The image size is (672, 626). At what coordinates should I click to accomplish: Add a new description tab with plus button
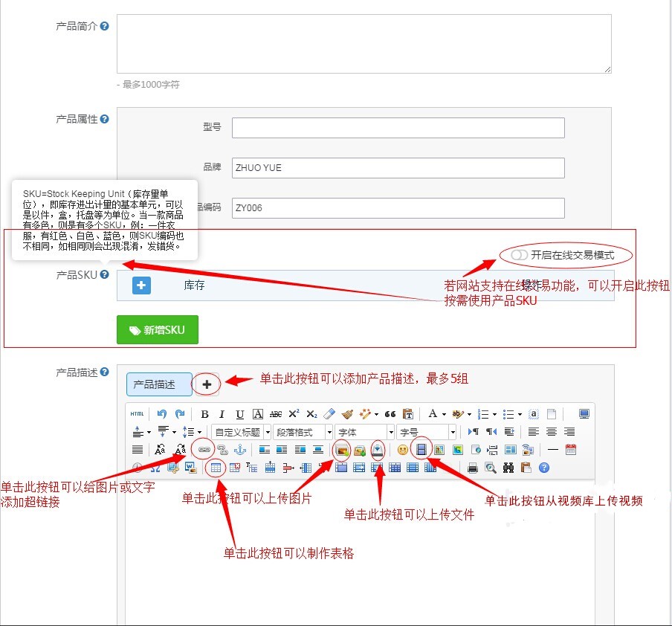point(207,384)
